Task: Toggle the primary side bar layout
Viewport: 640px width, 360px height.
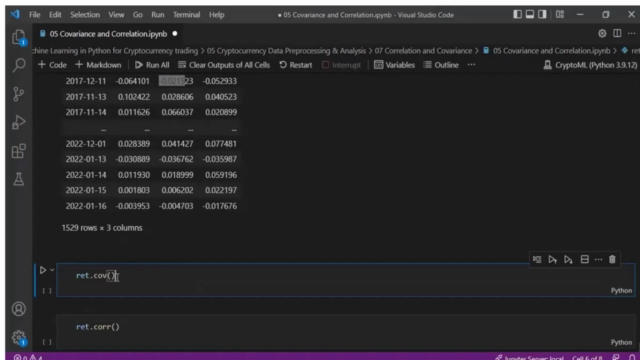Action: tap(518, 14)
